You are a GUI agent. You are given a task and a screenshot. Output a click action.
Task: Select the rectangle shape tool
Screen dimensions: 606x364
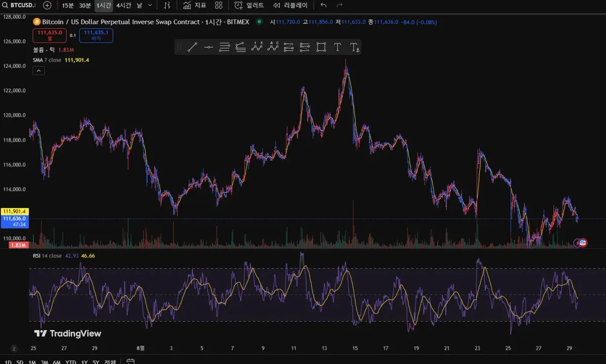click(321, 47)
